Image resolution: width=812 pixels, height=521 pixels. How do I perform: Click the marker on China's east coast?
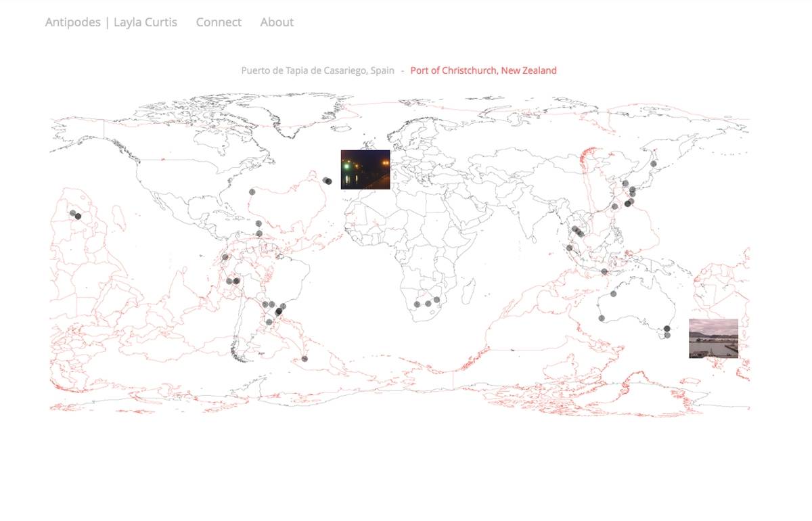tap(614, 206)
